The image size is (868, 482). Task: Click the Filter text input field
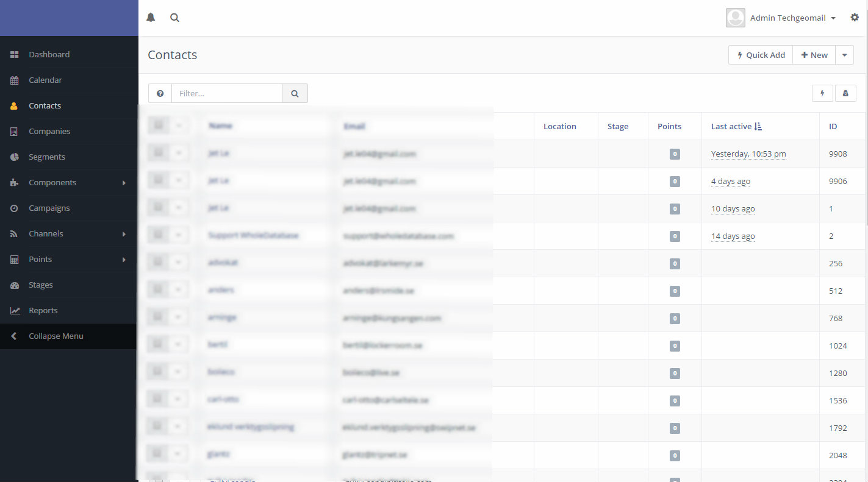pos(227,93)
